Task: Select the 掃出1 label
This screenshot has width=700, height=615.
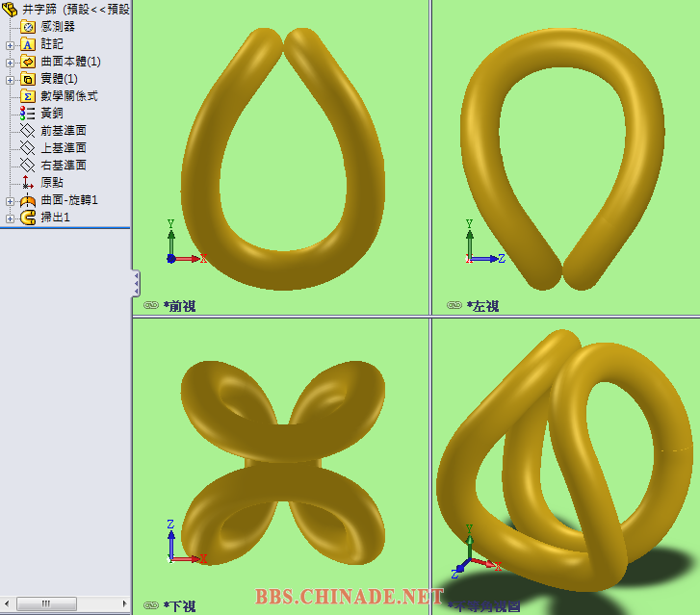Action: (55, 218)
